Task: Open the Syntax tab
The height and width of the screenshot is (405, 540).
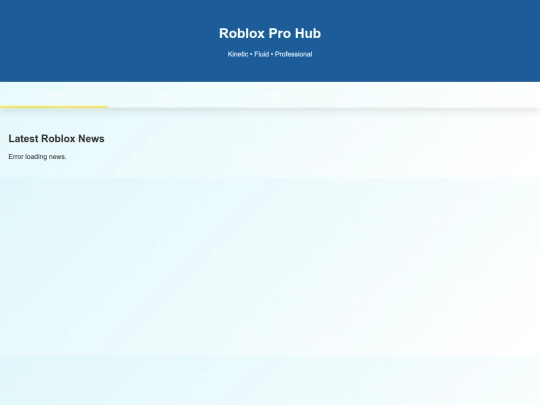Action: click(270, 95)
